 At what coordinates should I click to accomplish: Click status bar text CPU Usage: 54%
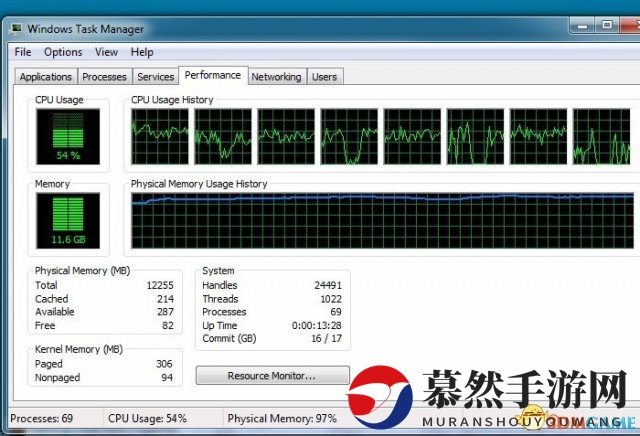(x=147, y=418)
